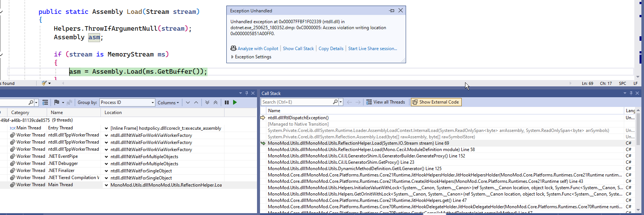Click Ln: 69 status indicator

tap(587, 83)
